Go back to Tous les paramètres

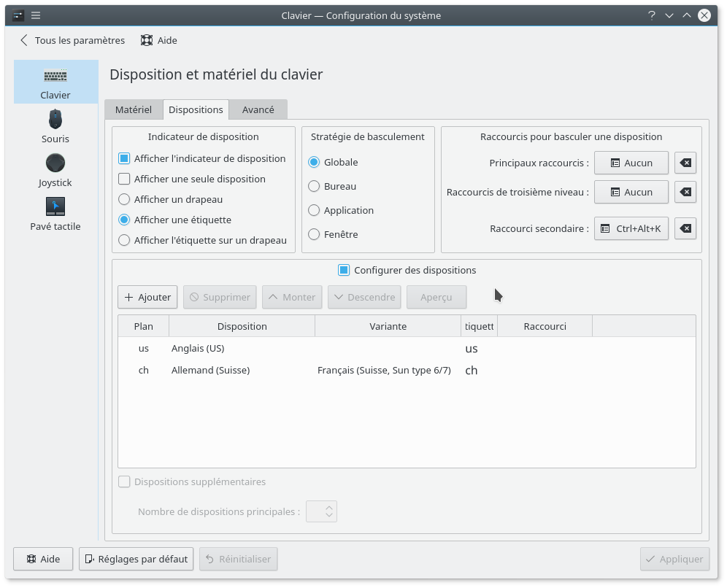pyautogui.click(x=72, y=40)
